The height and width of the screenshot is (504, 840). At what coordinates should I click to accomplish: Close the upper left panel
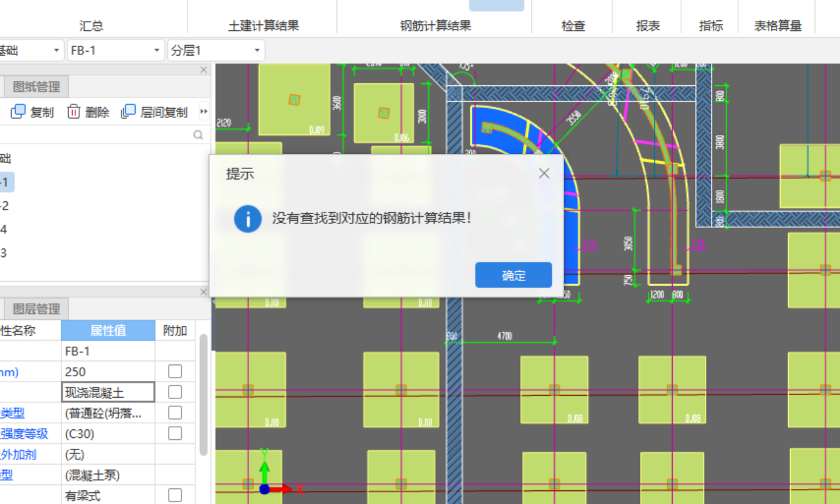pyautogui.click(x=203, y=70)
